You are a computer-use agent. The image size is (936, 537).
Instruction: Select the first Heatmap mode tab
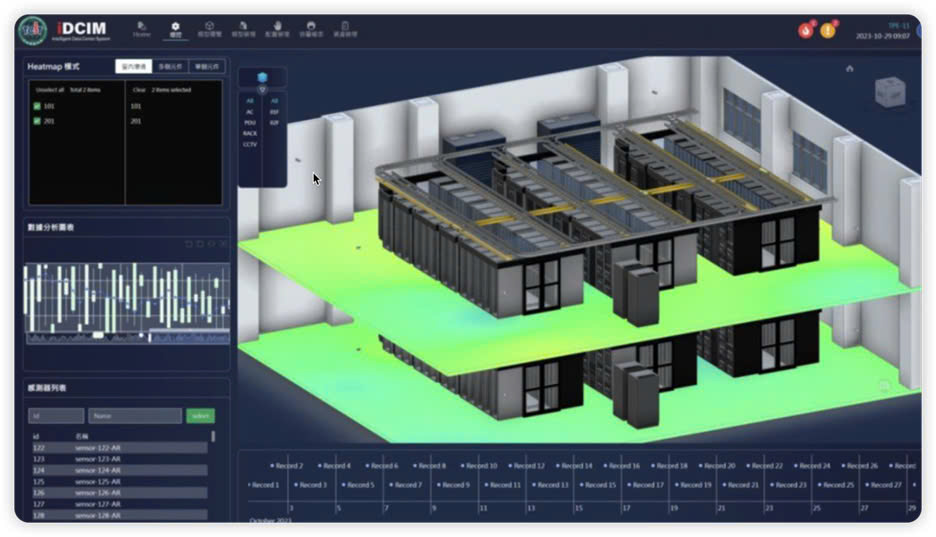tap(133, 67)
